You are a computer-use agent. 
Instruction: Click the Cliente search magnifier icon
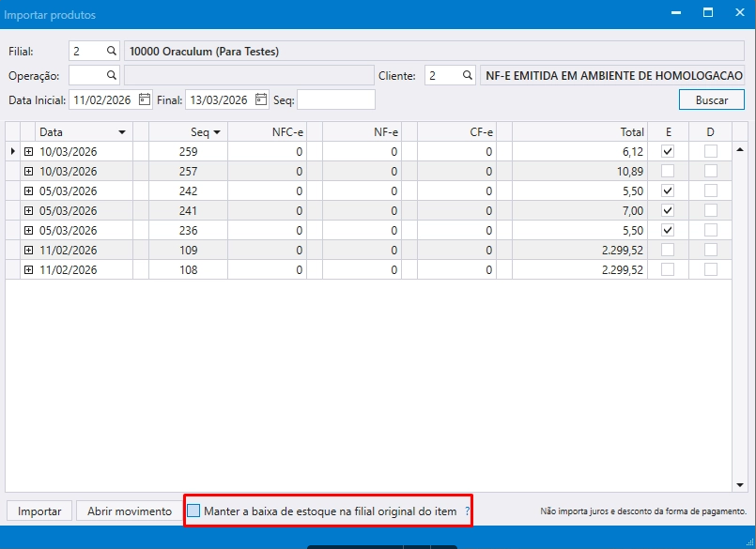pyautogui.click(x=467, y=75)
